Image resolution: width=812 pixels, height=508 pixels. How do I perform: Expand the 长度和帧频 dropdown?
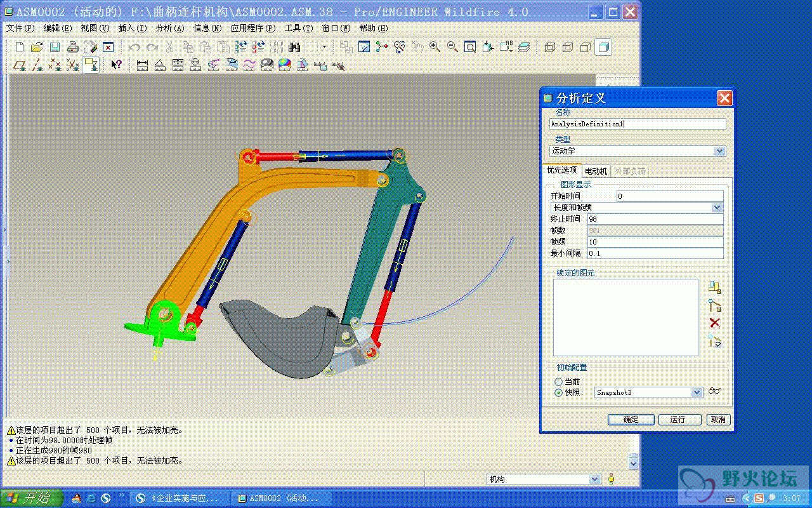[x=637, y=208]
